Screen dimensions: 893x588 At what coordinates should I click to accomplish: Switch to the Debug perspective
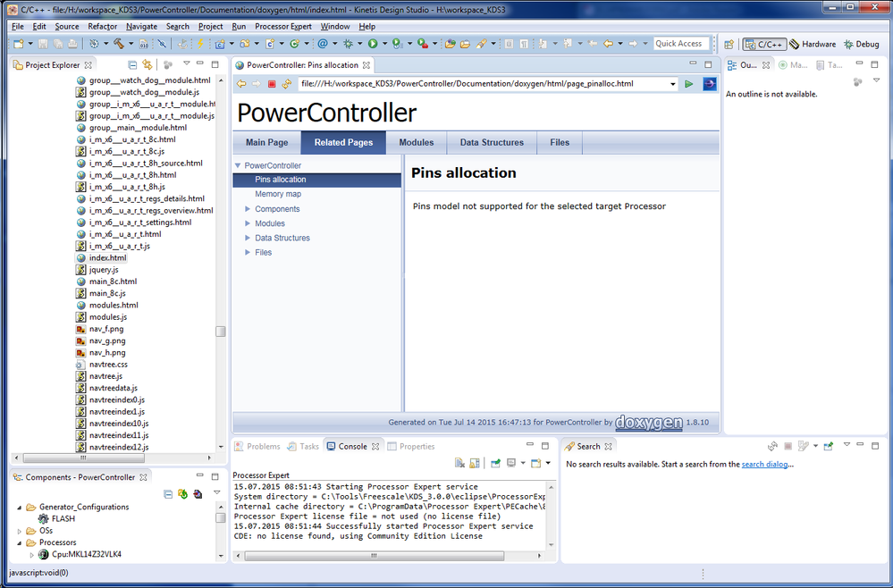862,45
